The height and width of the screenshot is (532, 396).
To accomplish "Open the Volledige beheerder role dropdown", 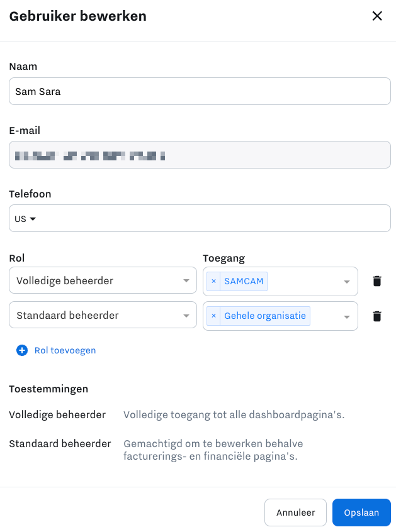I will coord(103,280).
